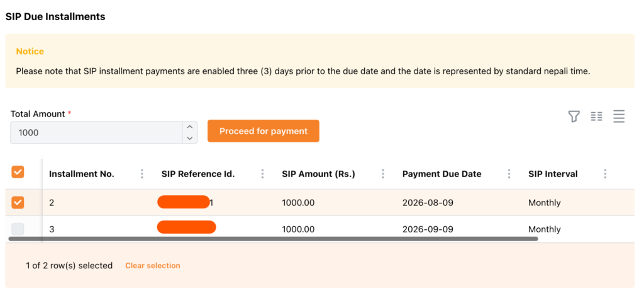This screenshot has width=644, height=296.
Task: Click the horizontal table scrollbar
Action: pyautogui.click(x=273, y=239)
